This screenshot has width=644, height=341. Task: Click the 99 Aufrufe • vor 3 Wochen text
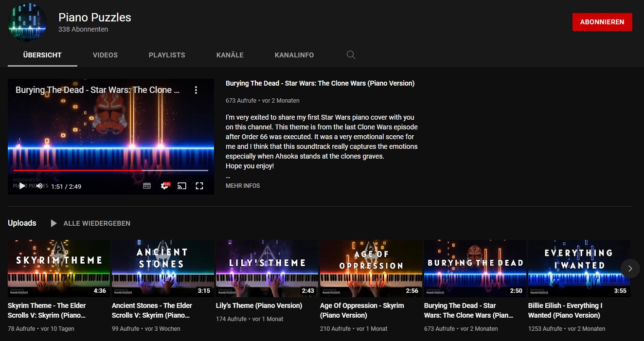tap(146, 329)
